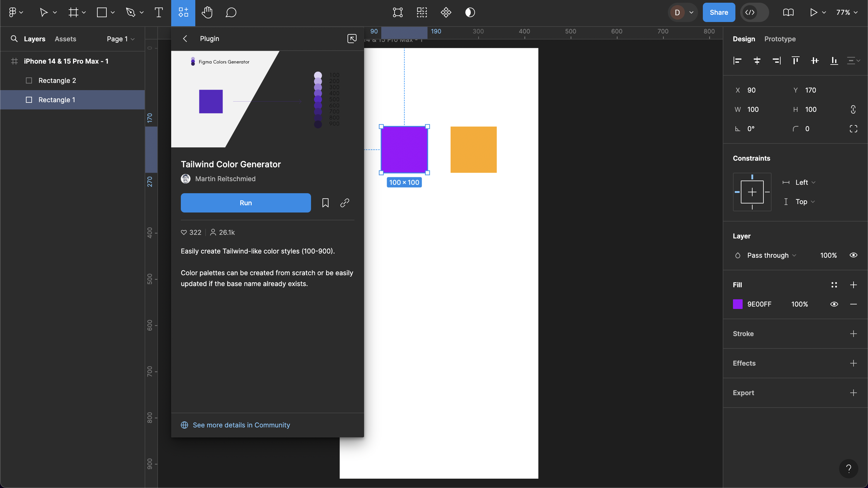Copy plugin link icon
The image size is (868, 488).
tap(344, 203)
